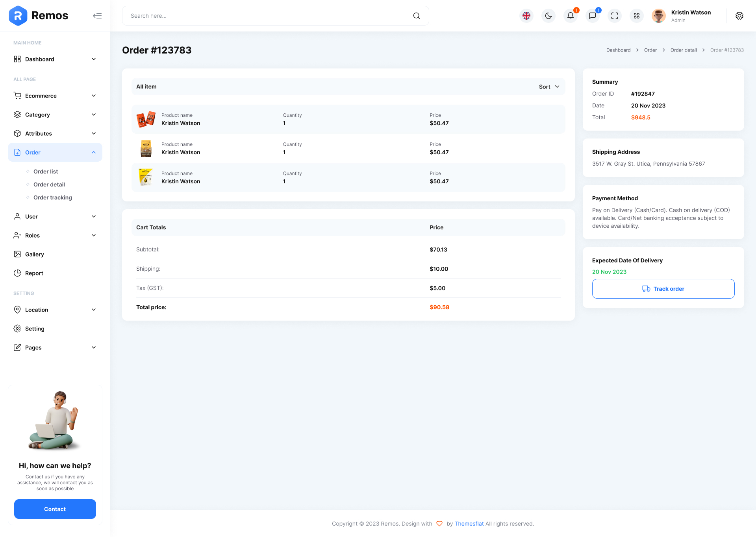Image resolution: width=756 pixels, height=537 pixels.
Task: Open the Sort dropdown
Action: 549,87
